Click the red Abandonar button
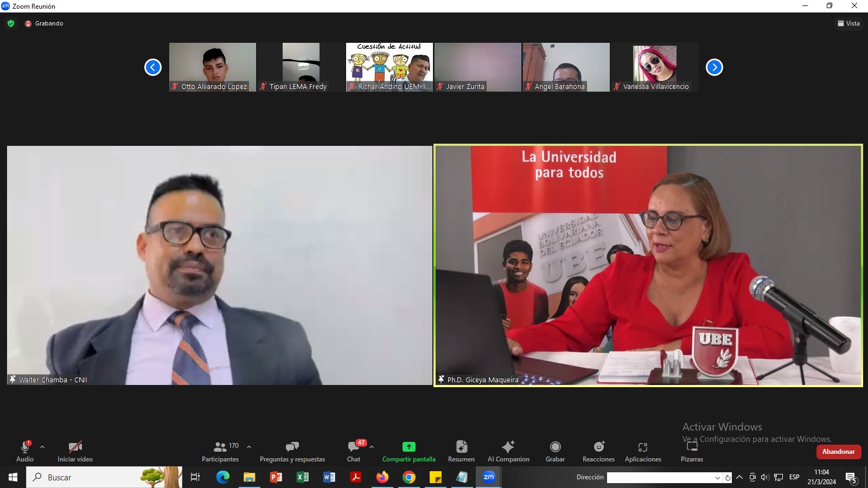Image resolution: width=868 pixels, height=488 pixels. coord(838,452)
